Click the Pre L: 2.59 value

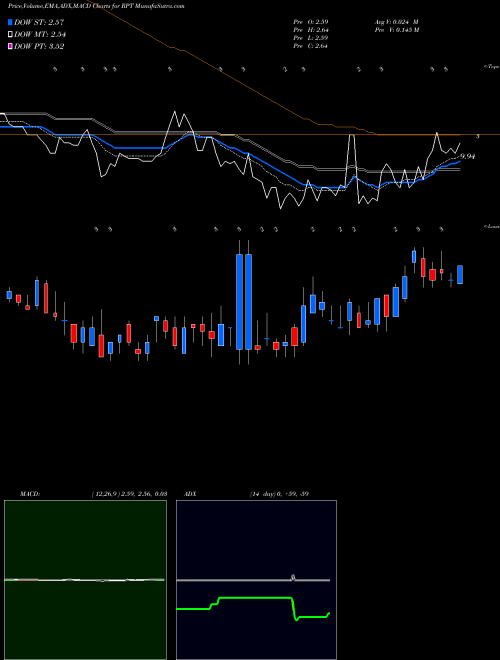311,38
